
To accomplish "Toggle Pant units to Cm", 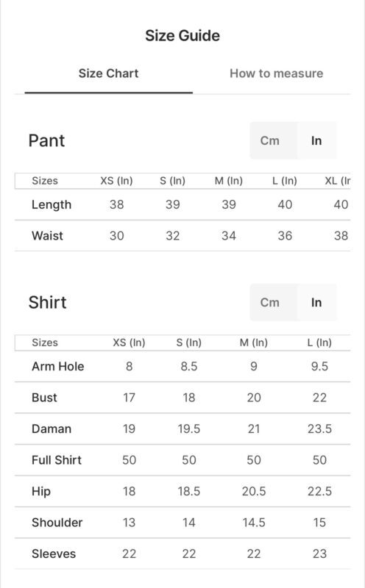I will point(270,140).
